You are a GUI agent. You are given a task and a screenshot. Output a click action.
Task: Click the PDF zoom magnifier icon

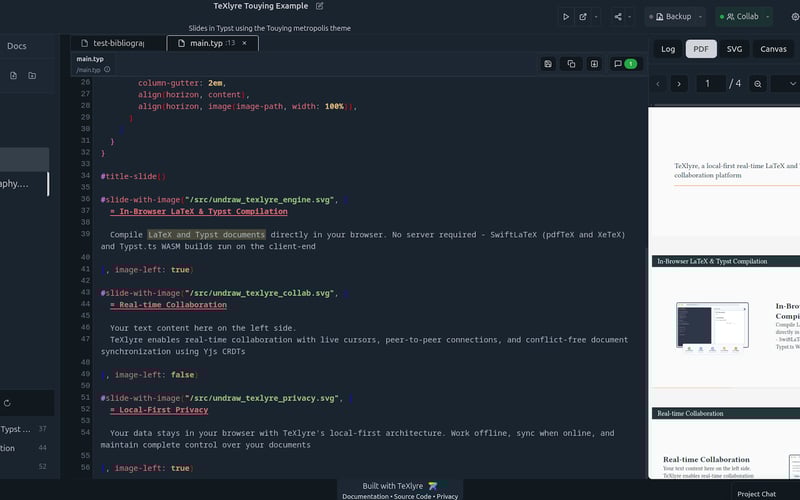click(758, 84)
